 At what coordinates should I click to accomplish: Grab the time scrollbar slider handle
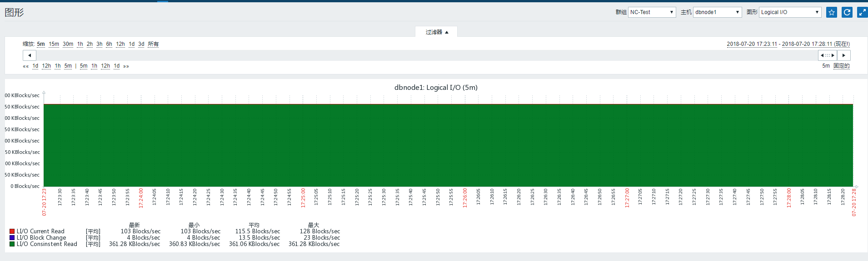click(828, 55)
